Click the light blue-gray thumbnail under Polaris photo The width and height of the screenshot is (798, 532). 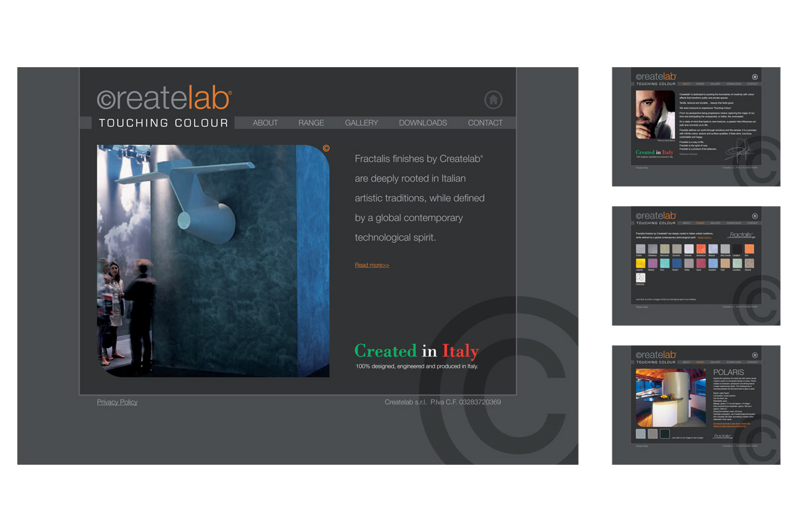point(640,434)
